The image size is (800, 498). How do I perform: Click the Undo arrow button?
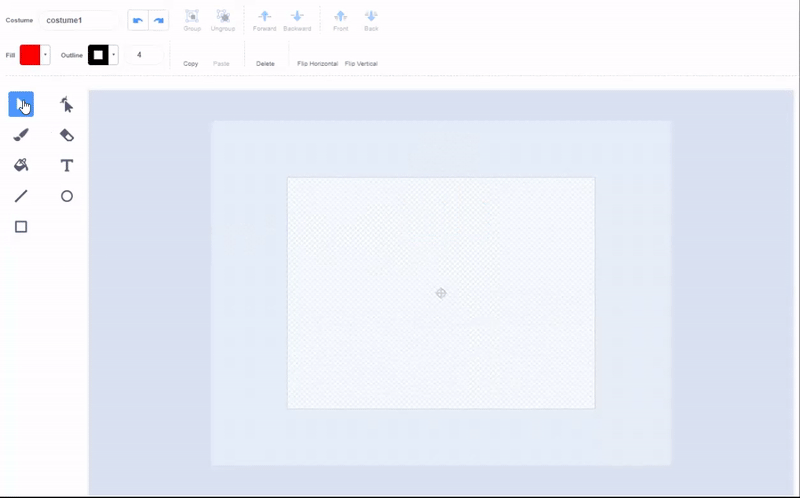tap(138, 20)
